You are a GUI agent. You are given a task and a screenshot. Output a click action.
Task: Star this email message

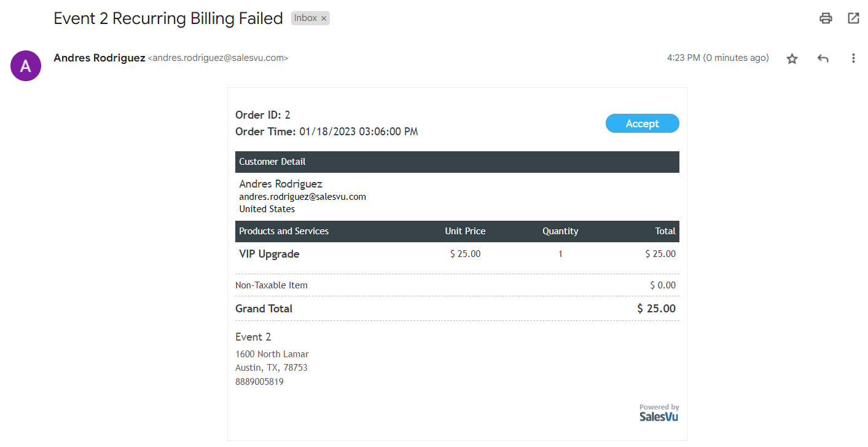click(792, 58)
